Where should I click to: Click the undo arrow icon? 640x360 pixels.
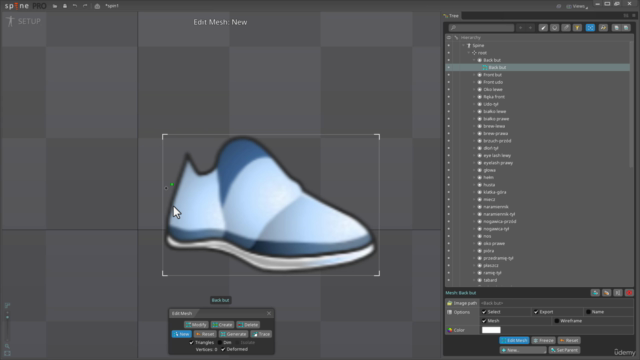click(75, 6)
